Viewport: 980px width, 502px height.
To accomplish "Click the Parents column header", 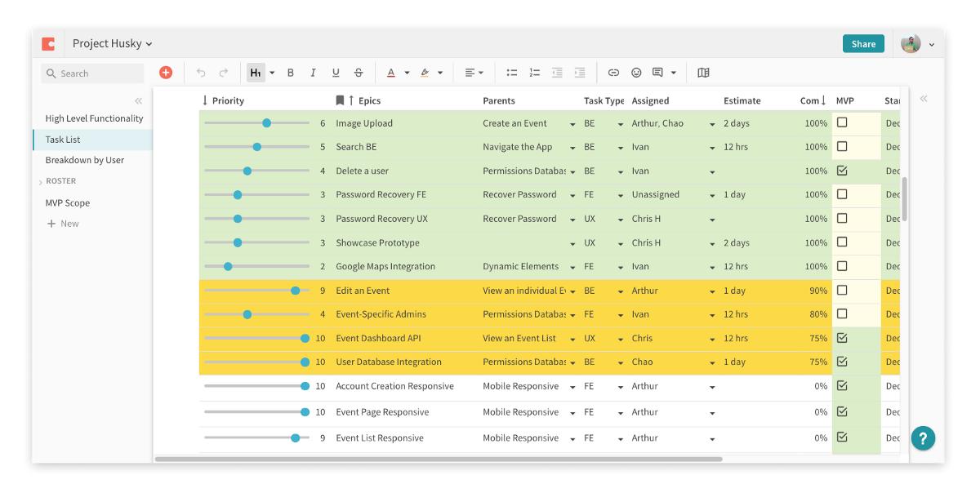I will coord(499,100).
